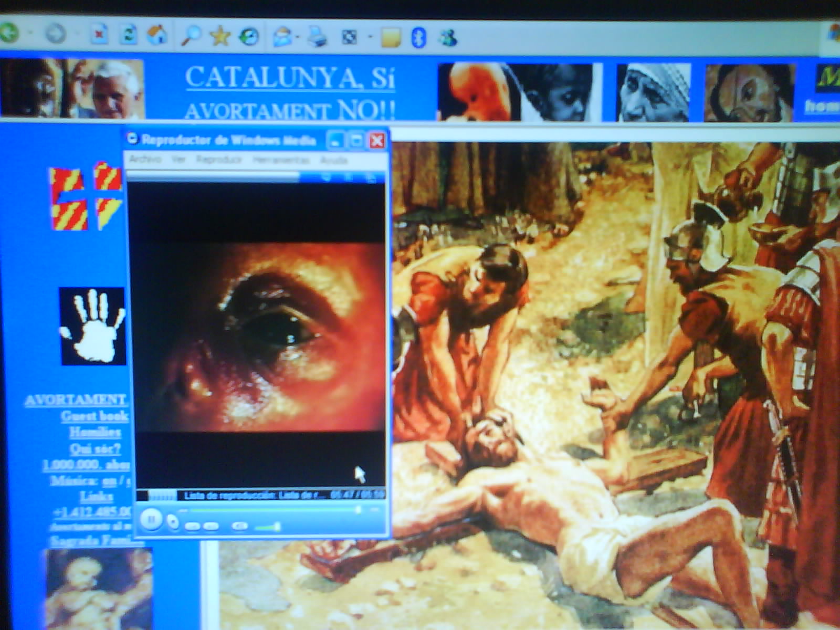This screenshot has width=840, height=630.
Task: Click the red and yellow striped cross image
Action: point(86,197)
